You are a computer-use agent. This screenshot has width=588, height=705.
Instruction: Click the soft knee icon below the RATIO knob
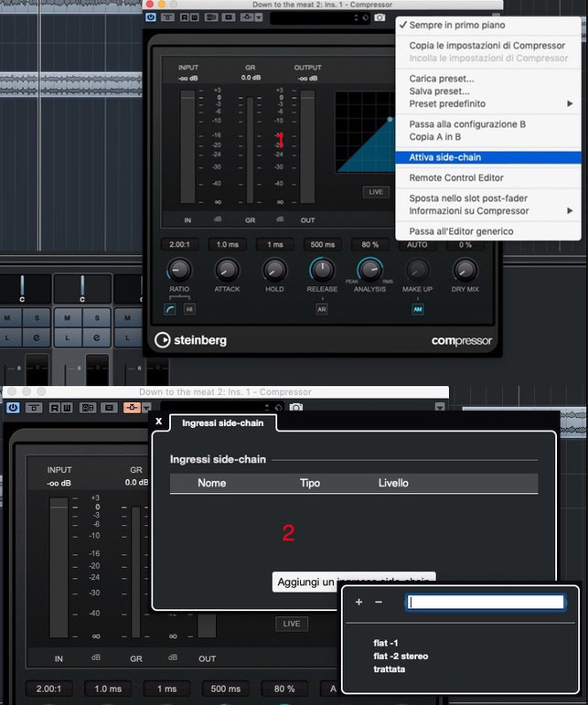[169, 309]
